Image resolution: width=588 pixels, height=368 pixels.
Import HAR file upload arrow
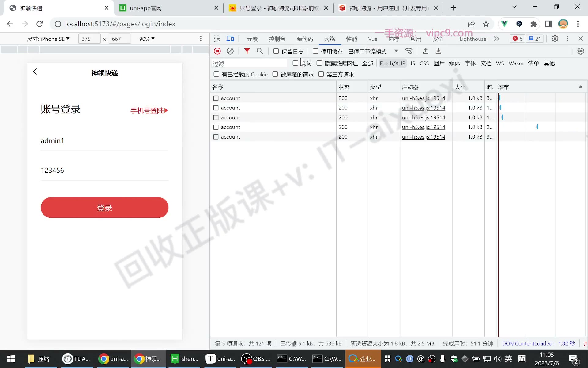(x=425, y=51)
